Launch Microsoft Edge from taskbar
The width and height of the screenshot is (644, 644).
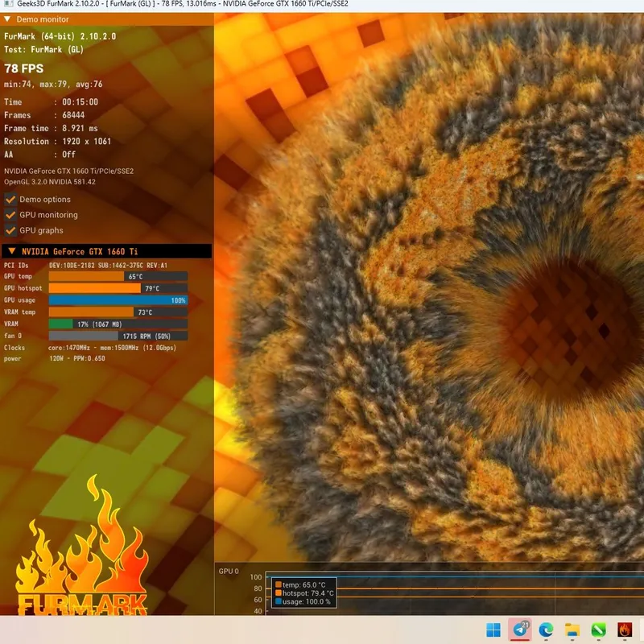click(x=546, y=630)
